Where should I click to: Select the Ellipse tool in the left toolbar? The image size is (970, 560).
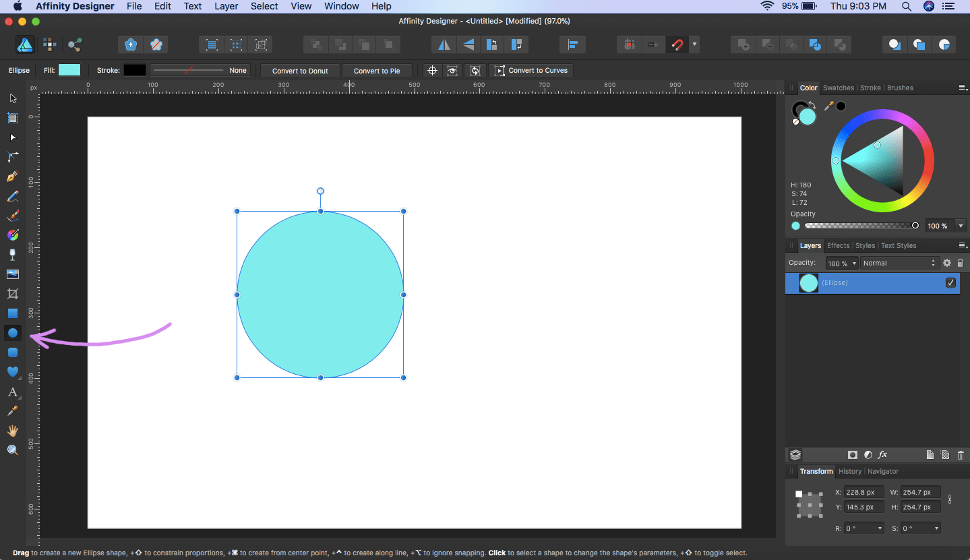tap(13, 333)
